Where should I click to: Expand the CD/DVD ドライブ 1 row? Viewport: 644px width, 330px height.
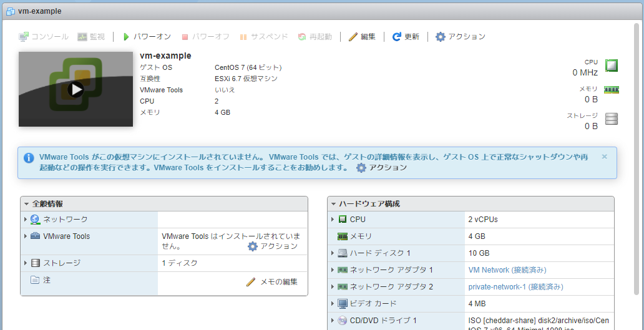pos(333,320)
